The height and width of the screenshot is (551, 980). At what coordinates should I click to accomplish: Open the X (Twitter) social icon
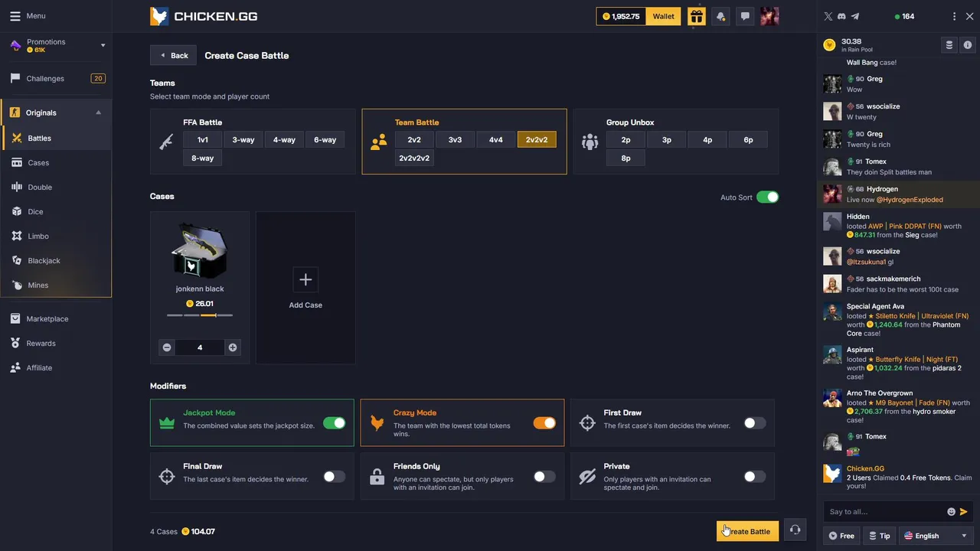828,16
